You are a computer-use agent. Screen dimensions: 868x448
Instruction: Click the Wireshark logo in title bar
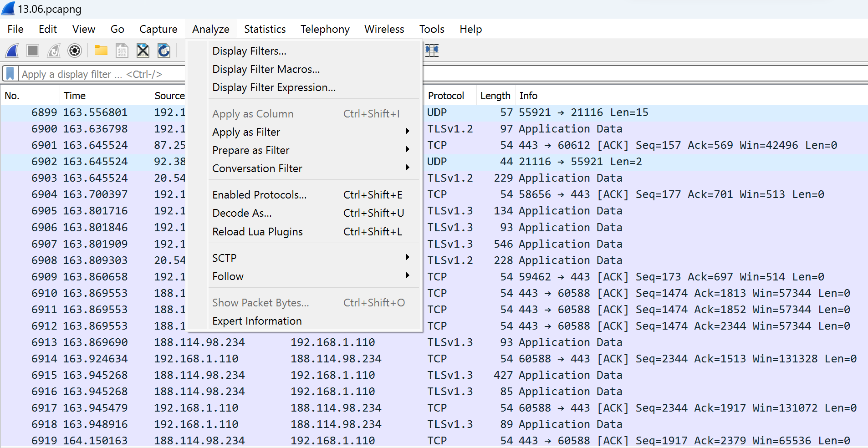(8, 9)
